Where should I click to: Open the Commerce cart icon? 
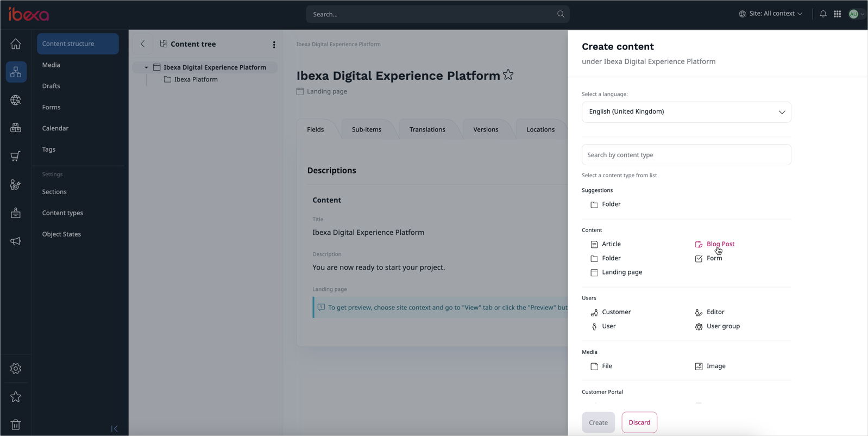click(16, 157)
